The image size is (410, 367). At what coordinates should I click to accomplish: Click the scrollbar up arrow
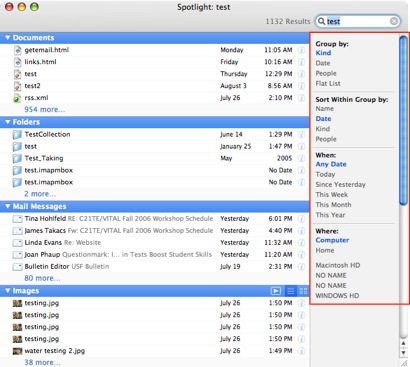(403, 343)
